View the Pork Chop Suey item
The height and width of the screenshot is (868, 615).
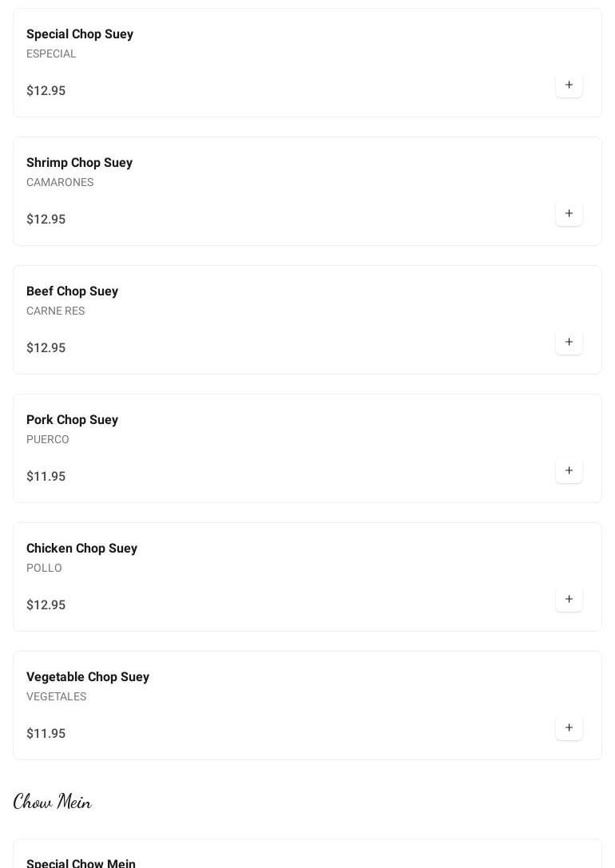point(72,420)
